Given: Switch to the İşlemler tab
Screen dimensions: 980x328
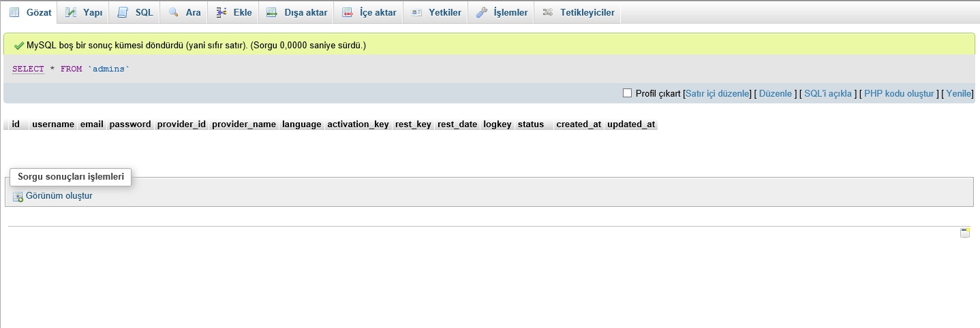Looking at the screenshot, I should click(502, 12).
